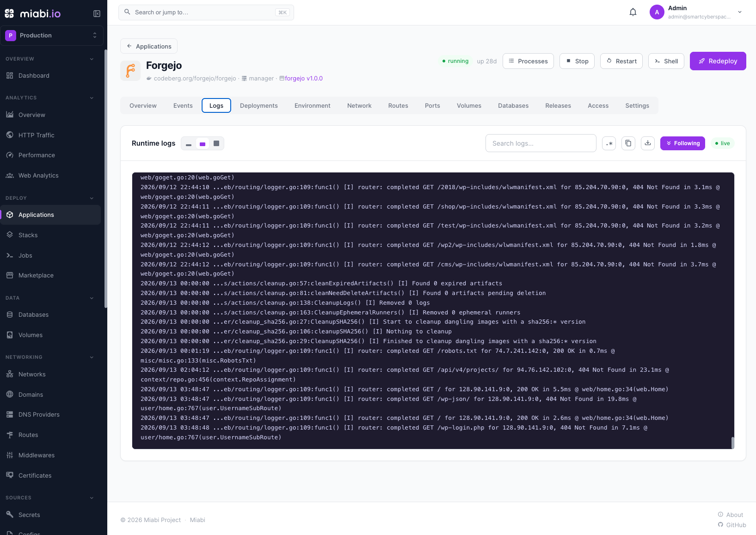Open Marketplace in sidebar
This screenshot has height=535, width=756.
tap(50, 276)
